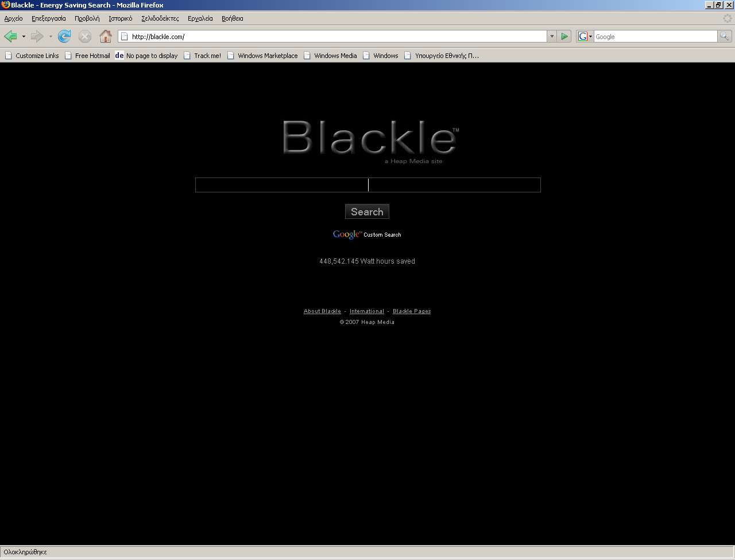
Task: Click the Blackle search text field
Action: pyautogui.click(x=367, y=185)
